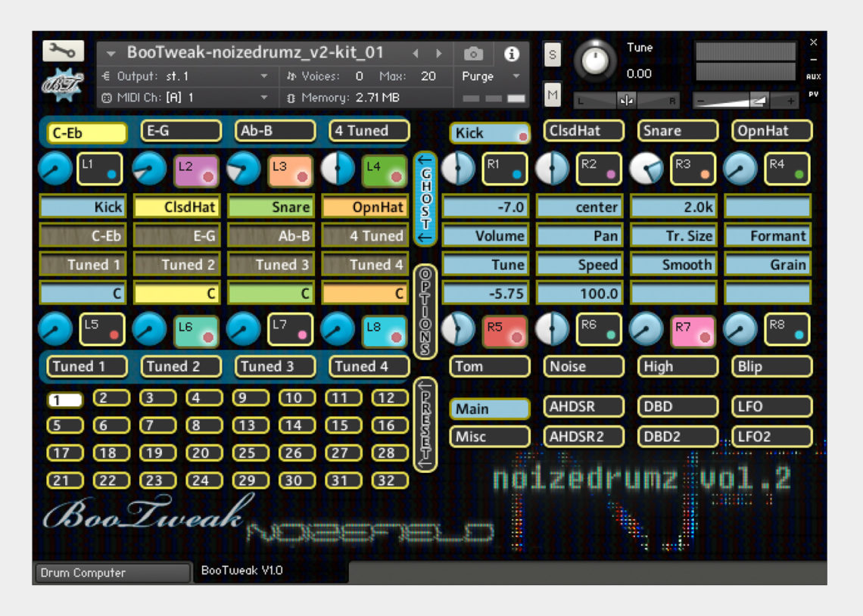Mute the instrument with the M button
The height and width of the screenshot is (616, 863).
552,95
